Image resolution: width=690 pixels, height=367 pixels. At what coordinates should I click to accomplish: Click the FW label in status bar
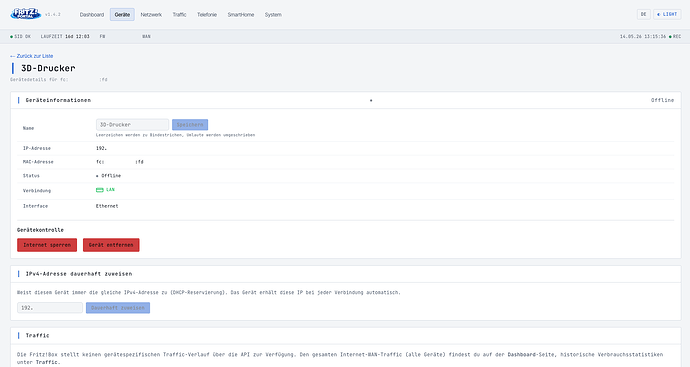click(x=103, y=37)
